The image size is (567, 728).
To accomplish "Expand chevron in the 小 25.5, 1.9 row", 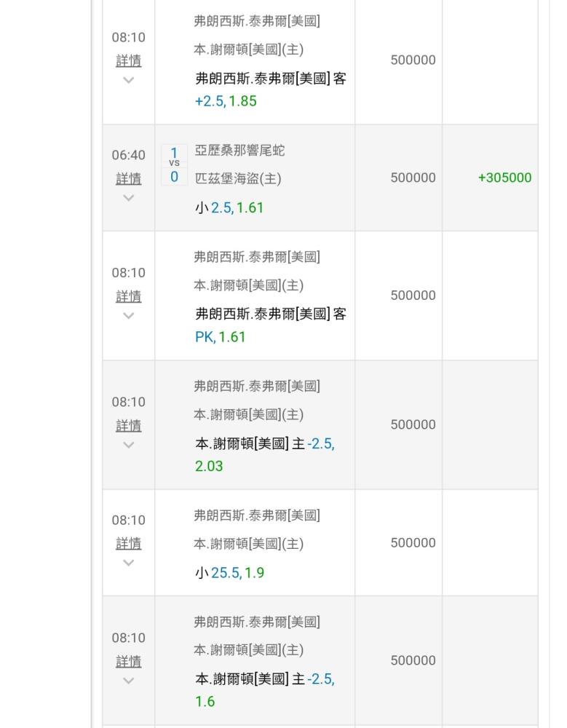I will point(129,563).
